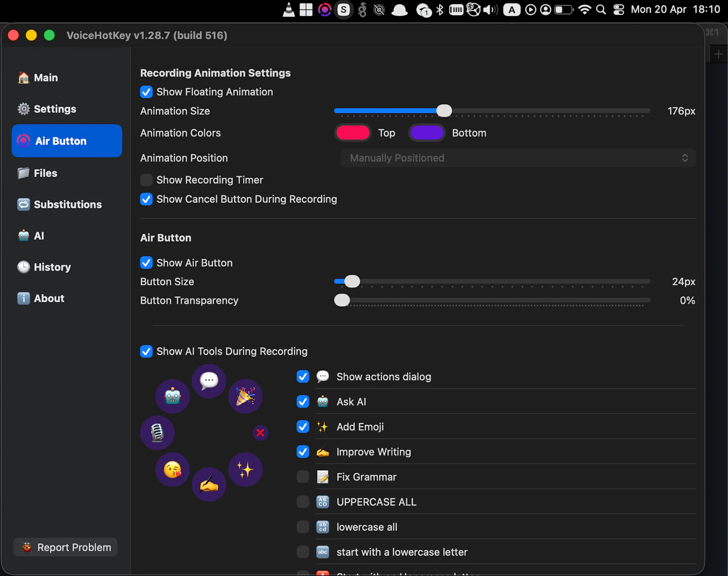
Task: Toggle Show AI Tools During Recording
Action: [x=147, y=351]
